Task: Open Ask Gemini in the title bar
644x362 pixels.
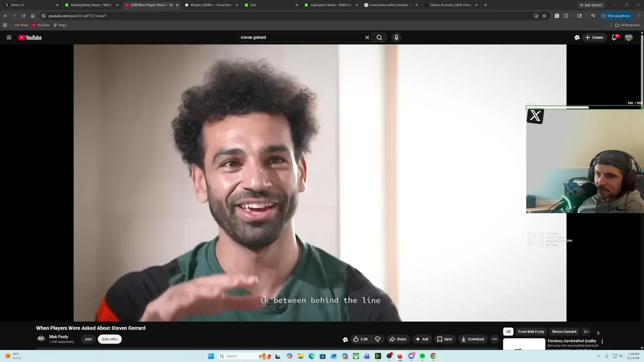Action: tap(591, 5)
